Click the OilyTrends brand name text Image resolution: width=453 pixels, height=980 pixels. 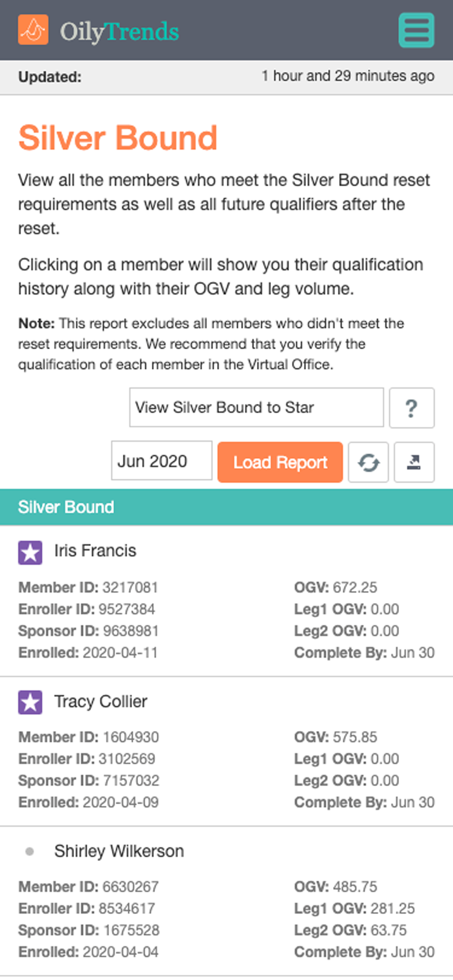click(x=120, y=31)
